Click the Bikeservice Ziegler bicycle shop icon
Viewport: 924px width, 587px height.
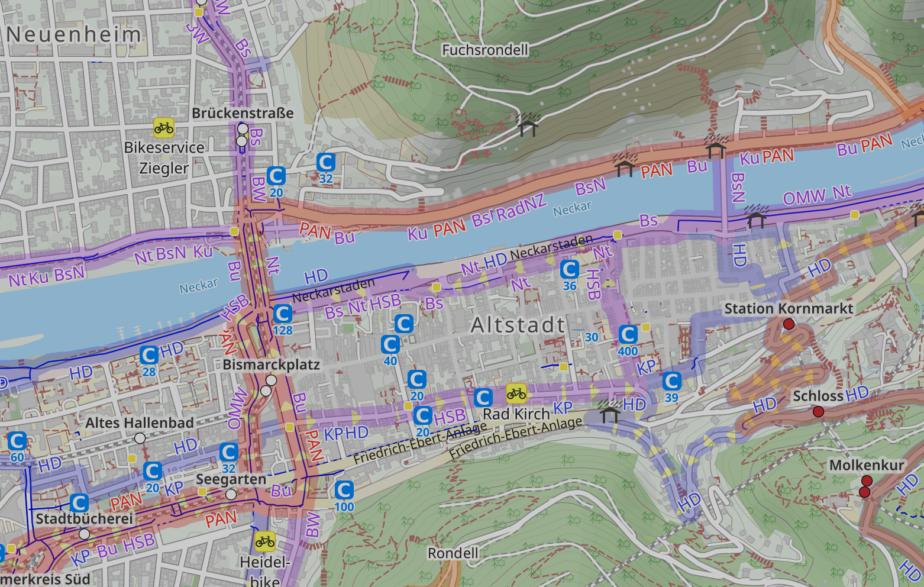coord(164,127)
